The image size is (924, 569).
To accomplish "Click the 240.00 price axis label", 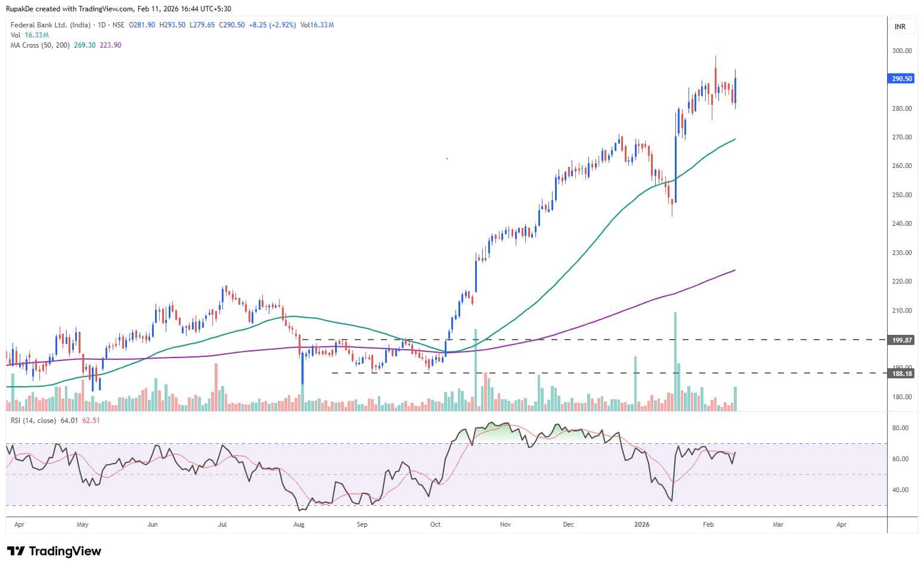I will click(x=902, y=223).
